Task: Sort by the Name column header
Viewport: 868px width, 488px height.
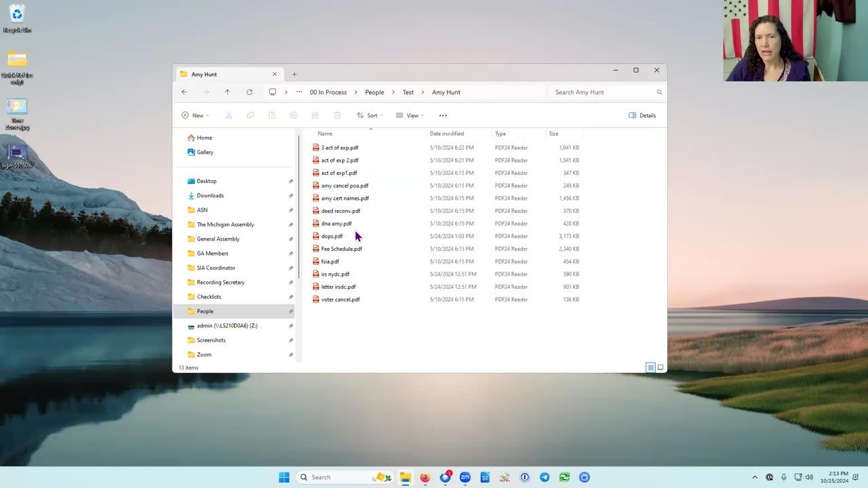Action: click(x=325, y=134)
